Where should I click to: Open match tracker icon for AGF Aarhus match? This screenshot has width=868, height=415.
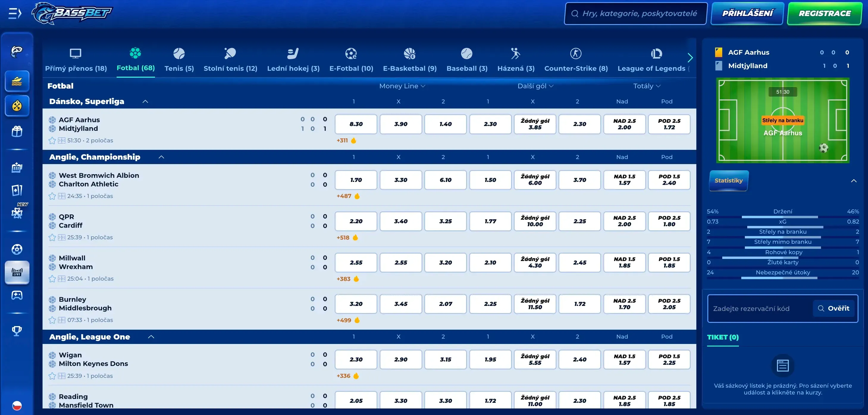tap(62, 141)
